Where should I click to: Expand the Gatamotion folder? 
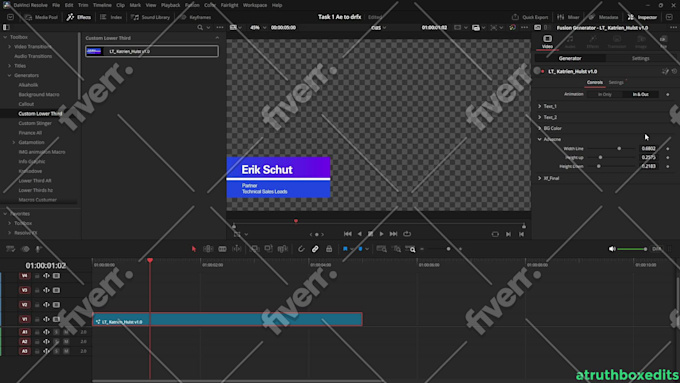click(14, 142)
